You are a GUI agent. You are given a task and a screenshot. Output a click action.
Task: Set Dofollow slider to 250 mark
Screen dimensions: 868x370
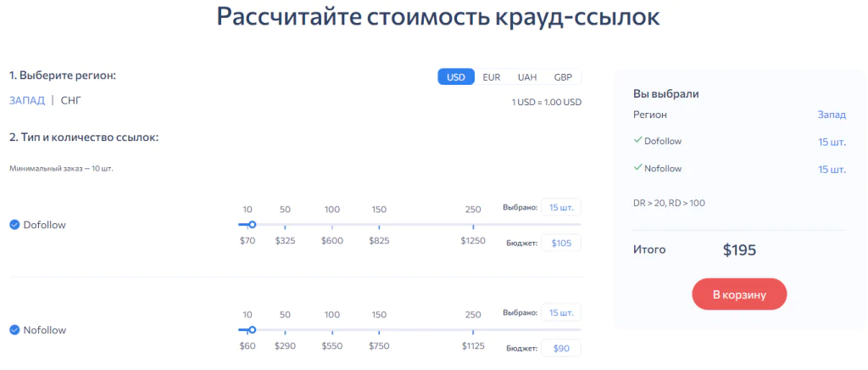473,225
